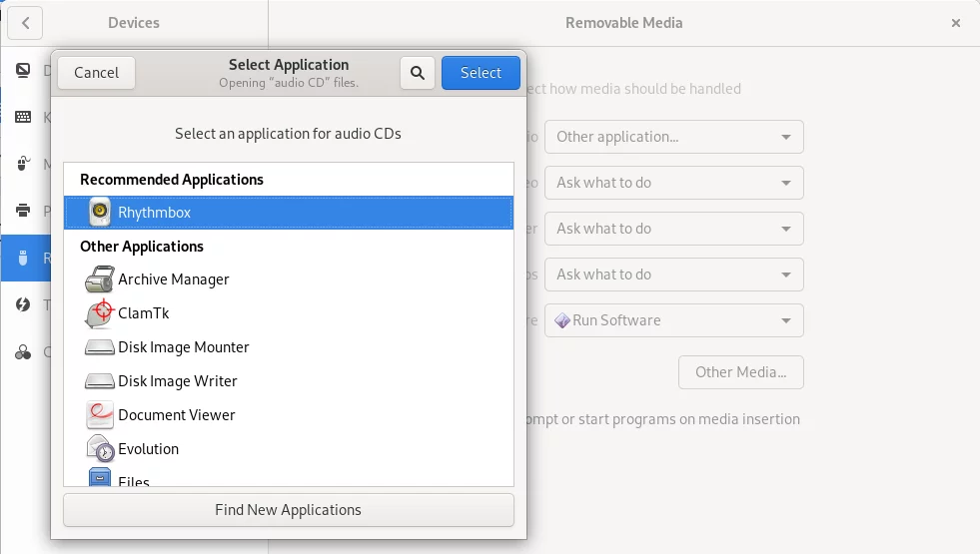
Task: Open the fourth Ask what to do dropdown
Action: 673,275
